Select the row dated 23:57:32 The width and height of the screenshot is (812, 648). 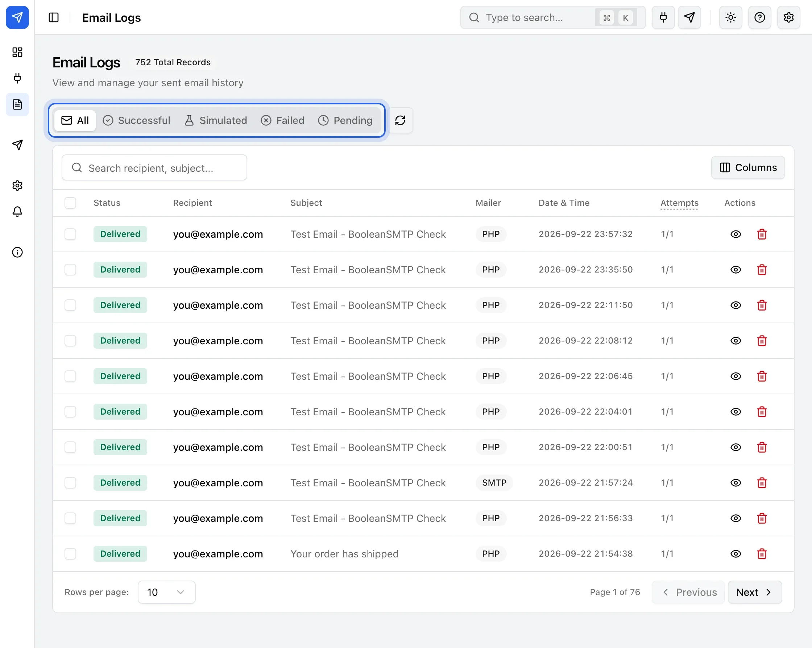coord(70,234)
